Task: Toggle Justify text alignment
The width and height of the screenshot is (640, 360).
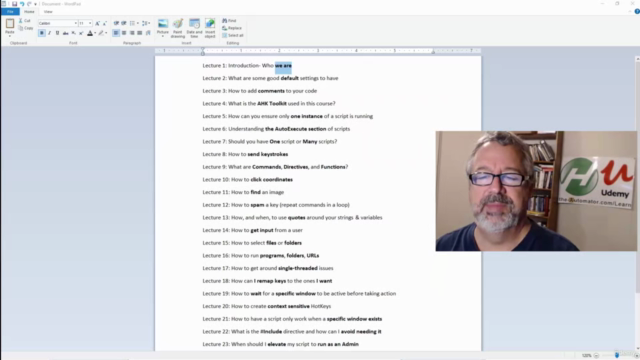Action: pyautogui.click(x=140, y=33)
